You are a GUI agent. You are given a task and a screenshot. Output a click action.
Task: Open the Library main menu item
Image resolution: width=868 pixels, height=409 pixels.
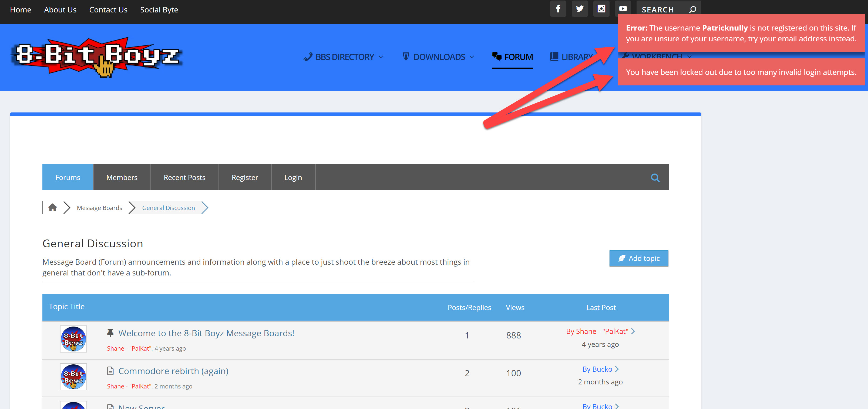pyautogui.click(x=571, y=57)
